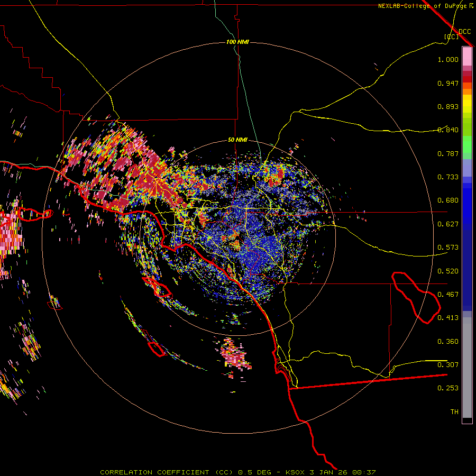Select the 0.573 scale value
476x476 pixels.
tap(448, 248)
